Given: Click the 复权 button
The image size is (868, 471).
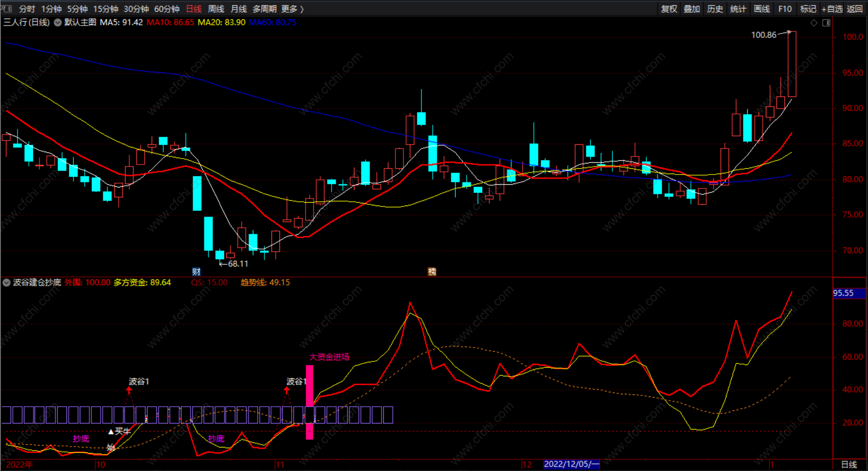Looking at the screenshot, I should 669,9.
